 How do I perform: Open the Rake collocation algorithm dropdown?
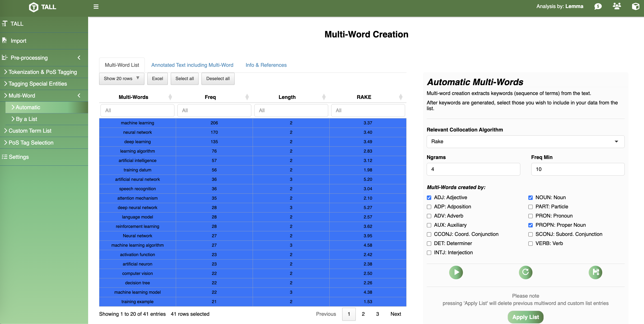click(x=525, y=142)
